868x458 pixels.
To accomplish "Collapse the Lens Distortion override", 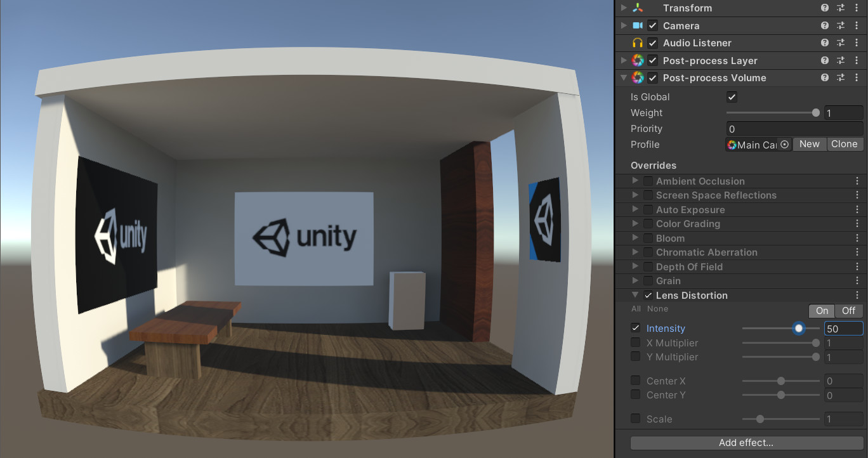I will [635, 296].
